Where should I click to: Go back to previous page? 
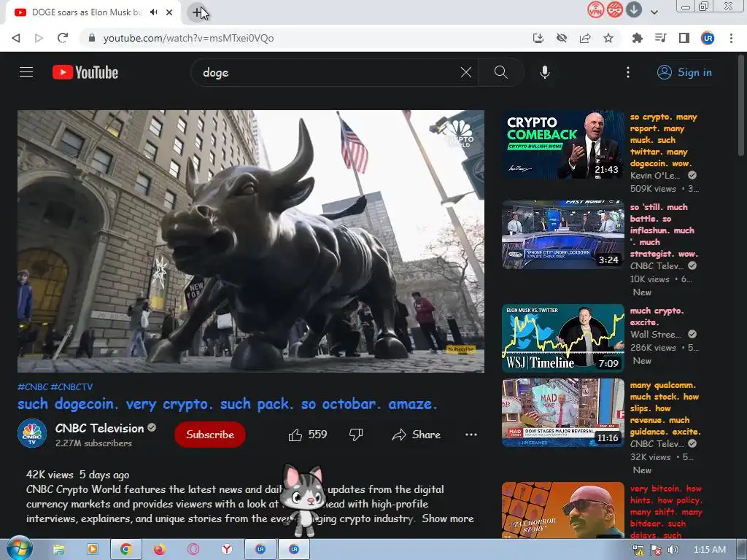point(16,38)
